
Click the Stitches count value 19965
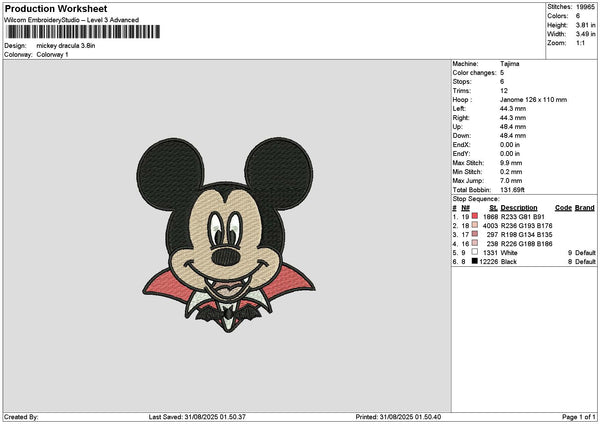585,7
